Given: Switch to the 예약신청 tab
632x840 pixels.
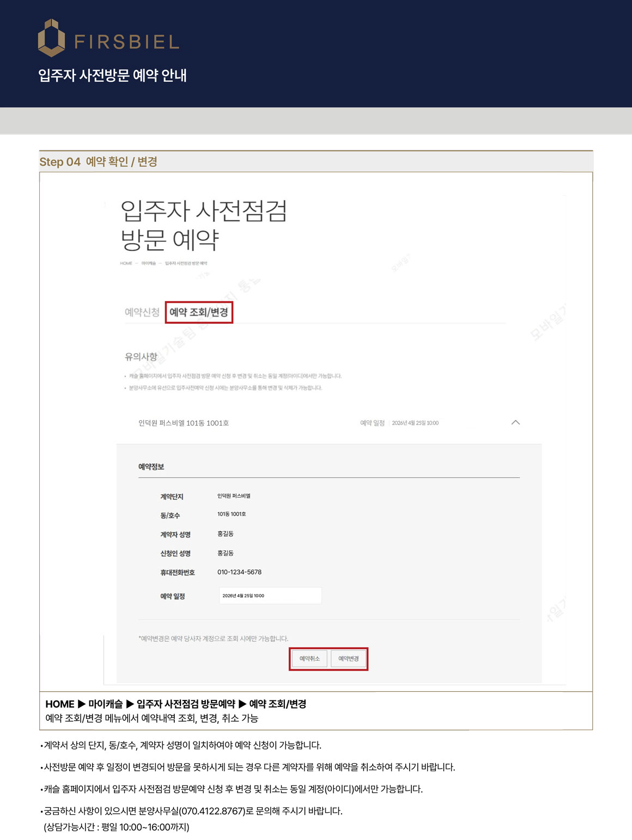Looking at the screenshot, I should (x=142, y=312).
